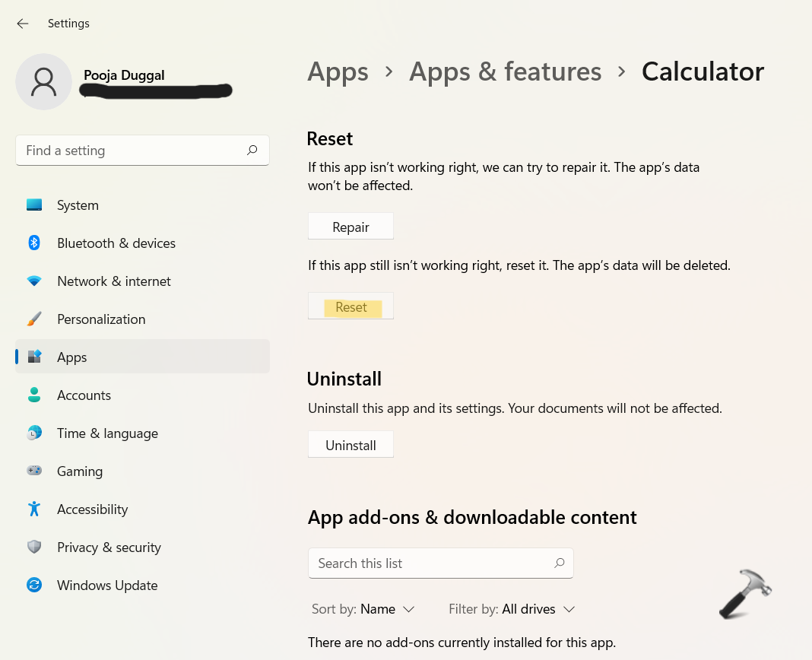Open the Sort by Name dropdown
812x660 pixels.
[363, 609]
